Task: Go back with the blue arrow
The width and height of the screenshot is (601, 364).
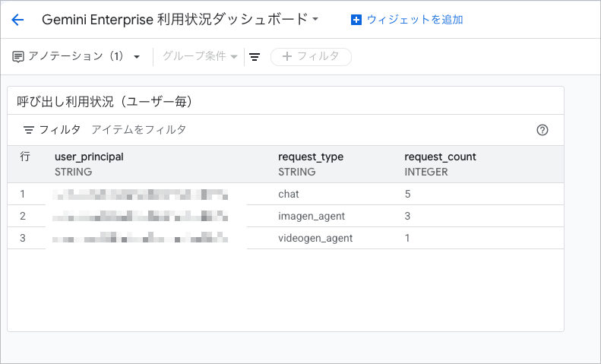Action: pyautogui.click(x=17, y=20)
